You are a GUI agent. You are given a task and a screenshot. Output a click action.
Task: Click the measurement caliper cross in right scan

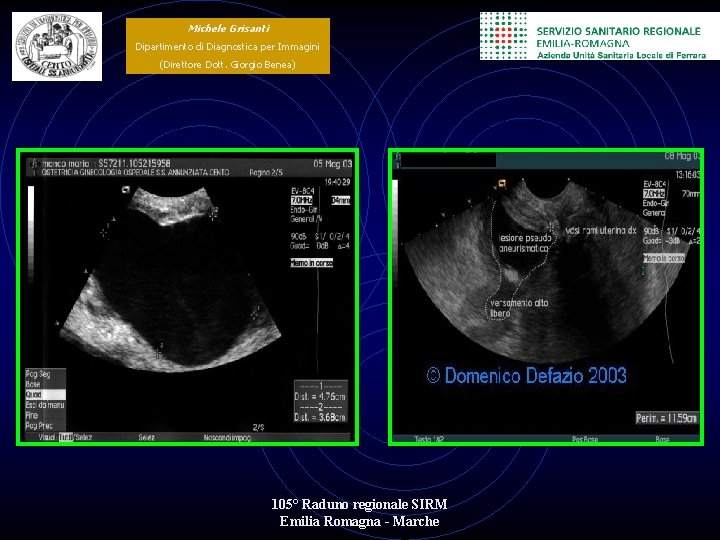[x=551, y=226]
